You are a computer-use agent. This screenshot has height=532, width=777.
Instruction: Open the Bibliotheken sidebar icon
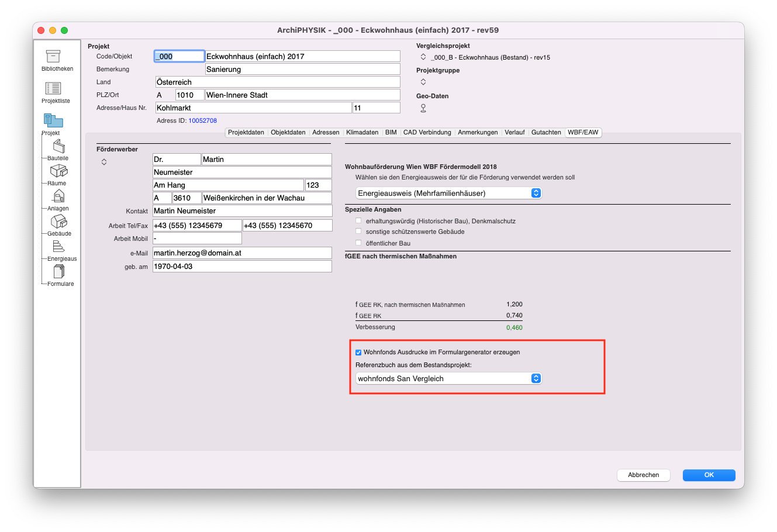53,56
